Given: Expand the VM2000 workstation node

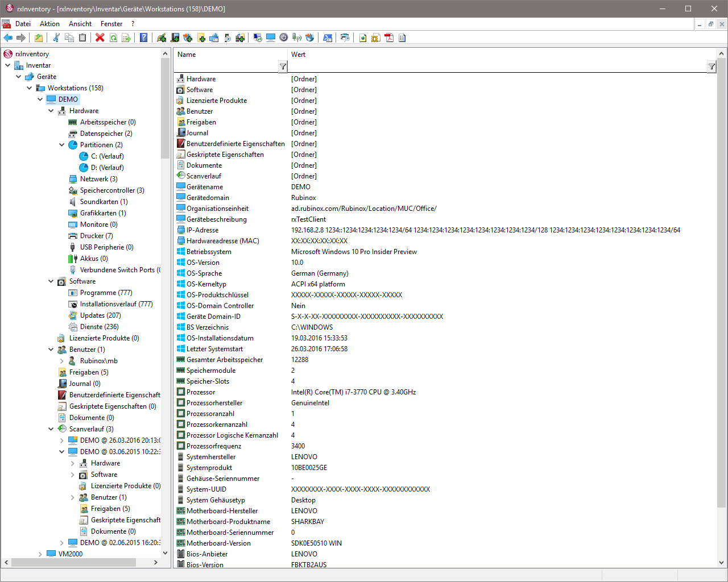Looking at the screenshot, I should pos(40,554).
